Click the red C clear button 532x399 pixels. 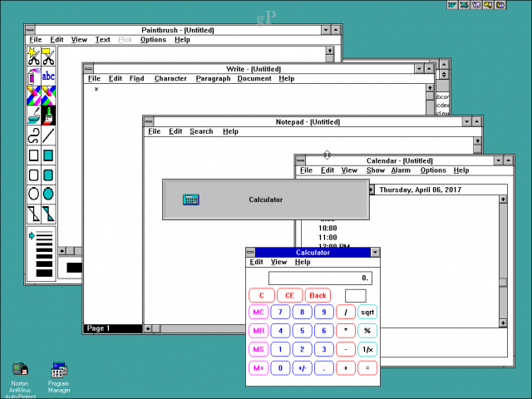(262, 296)
